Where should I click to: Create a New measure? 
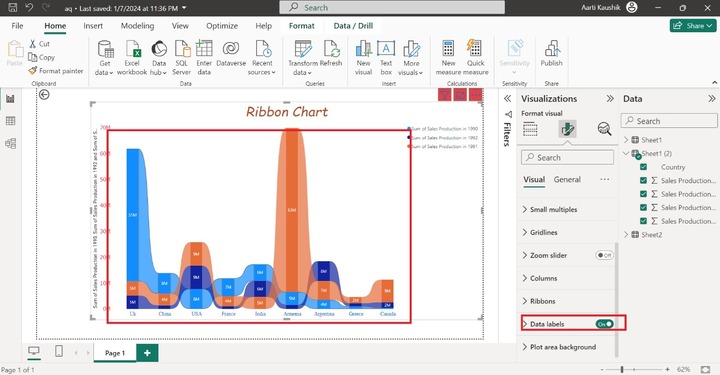click(x=448, y=58)
